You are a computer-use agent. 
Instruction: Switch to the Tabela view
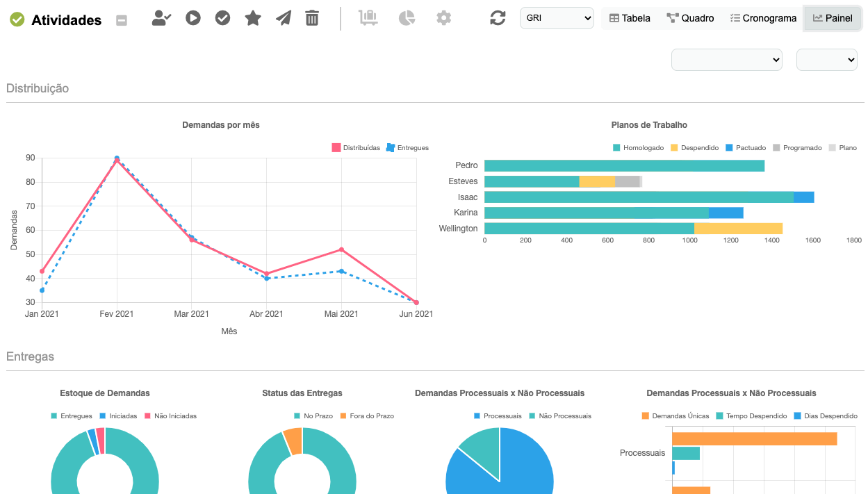(x=630, y=18)
